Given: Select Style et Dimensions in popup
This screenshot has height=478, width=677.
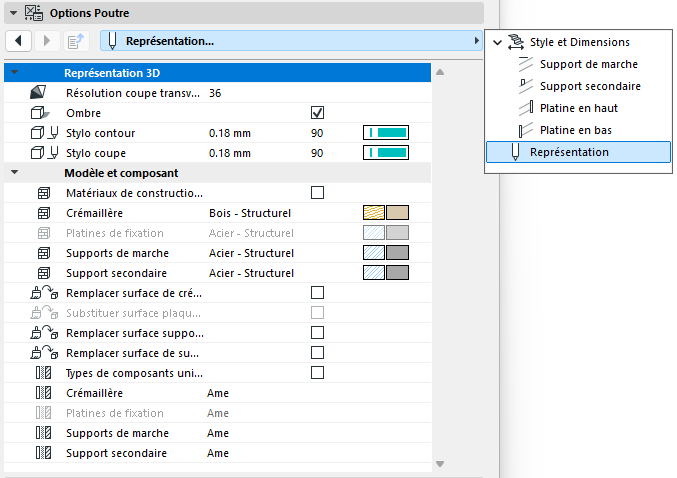Looking at the screenshot, I should point(579,42).
